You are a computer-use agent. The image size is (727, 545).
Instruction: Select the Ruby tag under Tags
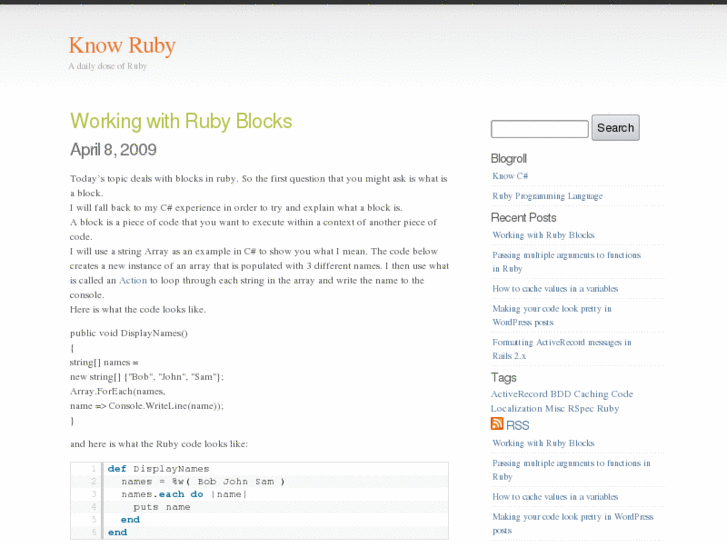pos(608,408)
